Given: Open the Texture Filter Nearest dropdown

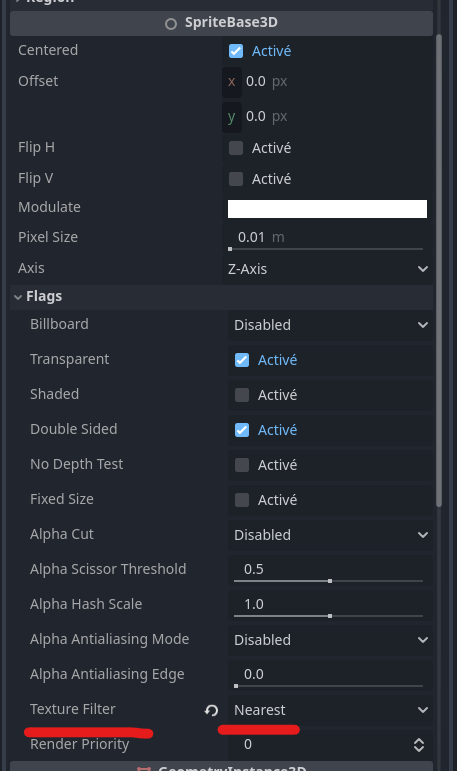Looking at the screenshot, I should point(331,710).
